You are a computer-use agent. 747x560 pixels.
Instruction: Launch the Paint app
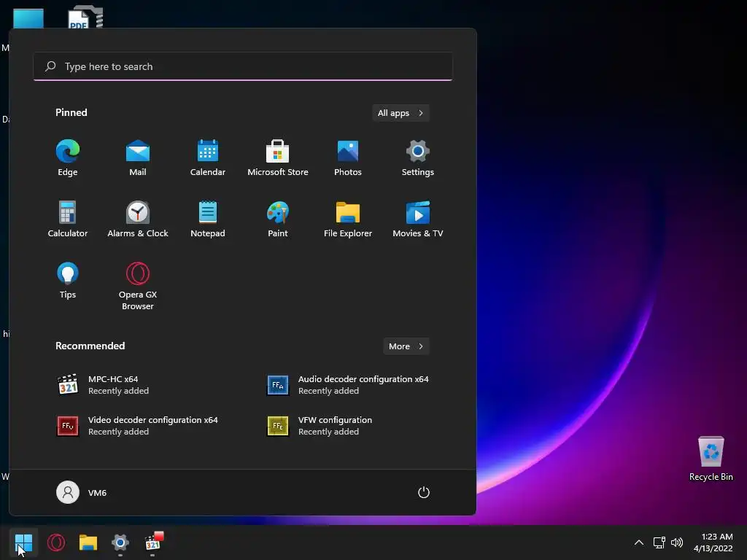click(x=278, y=219)
